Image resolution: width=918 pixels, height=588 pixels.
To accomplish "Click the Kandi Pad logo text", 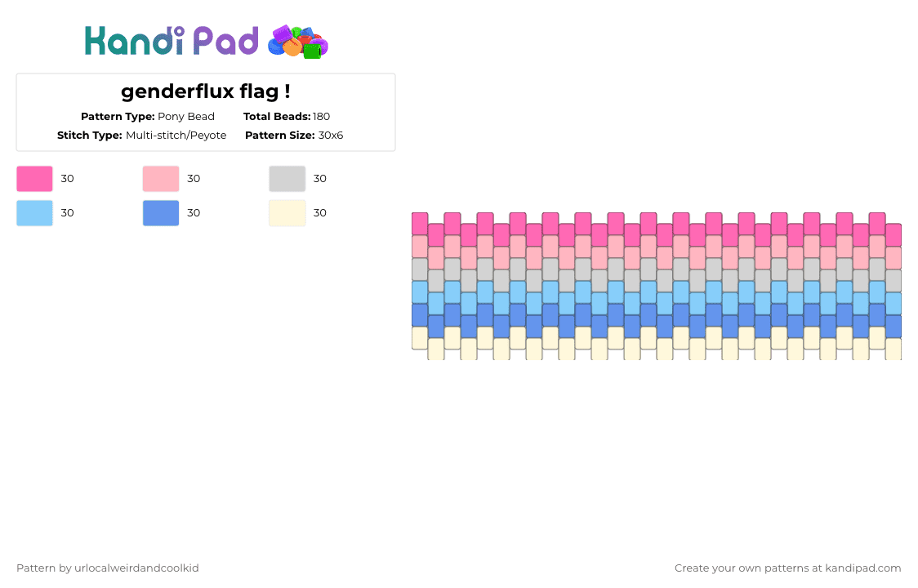I will [x=171, y=41].
